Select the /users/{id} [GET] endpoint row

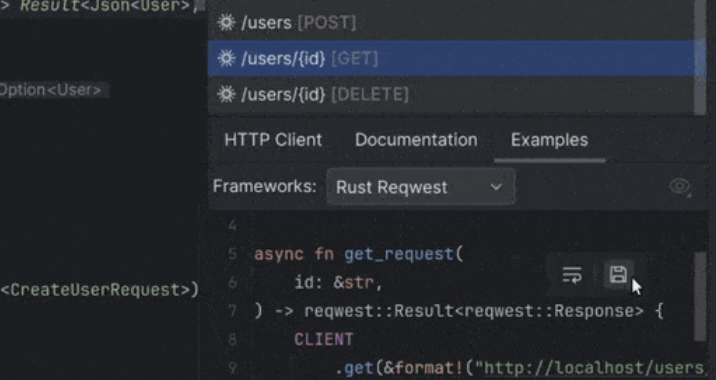pyautogui.click(x=451, y=58)
